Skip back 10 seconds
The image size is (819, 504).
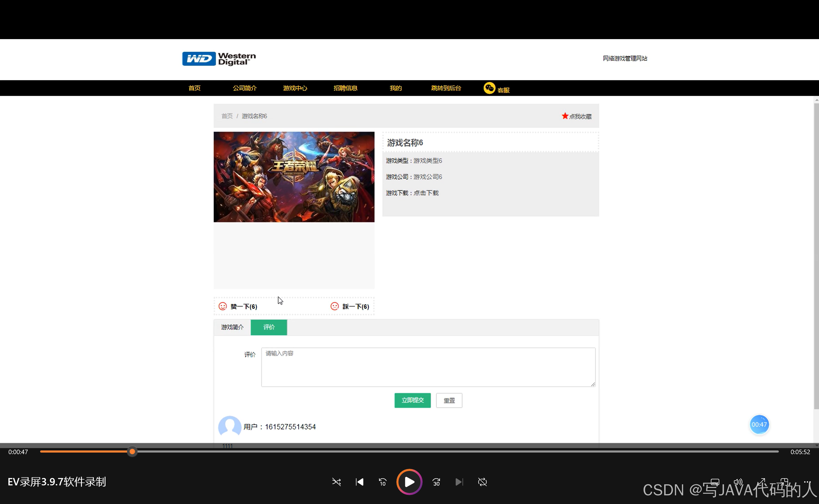click(x=382, y=482)
